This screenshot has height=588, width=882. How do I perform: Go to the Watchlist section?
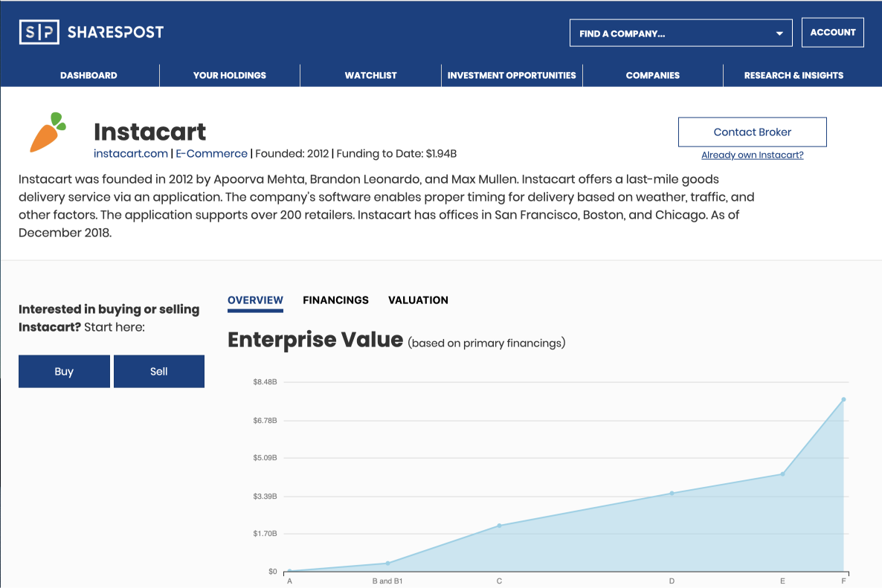(x=370, y=75)
